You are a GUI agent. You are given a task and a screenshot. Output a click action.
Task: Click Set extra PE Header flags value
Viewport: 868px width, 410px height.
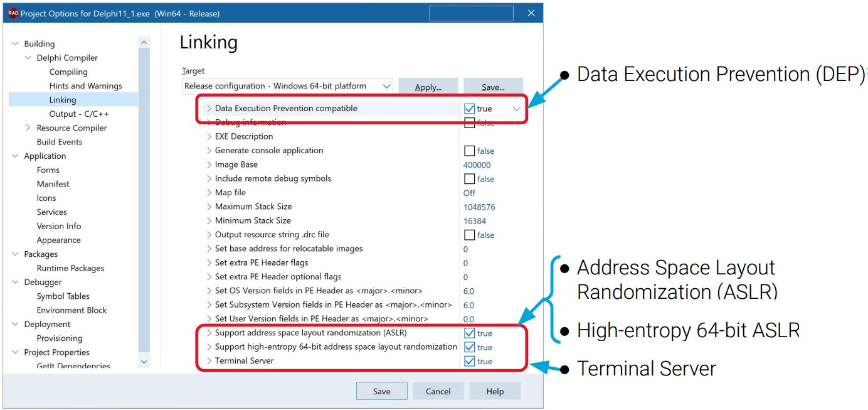coord(465,263)
